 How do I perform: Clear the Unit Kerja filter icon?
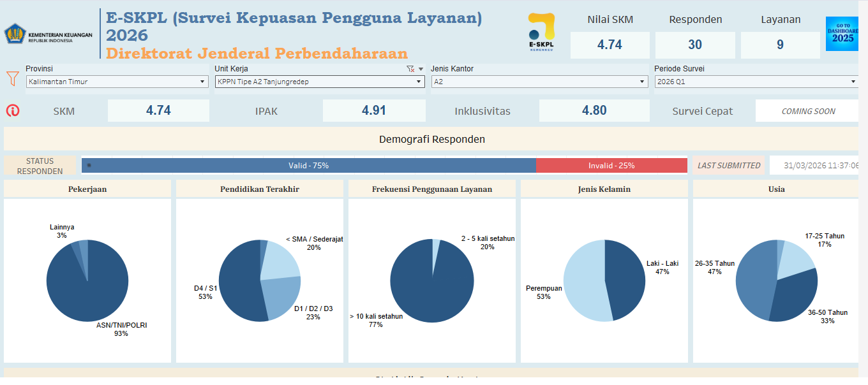coord(410,69)
